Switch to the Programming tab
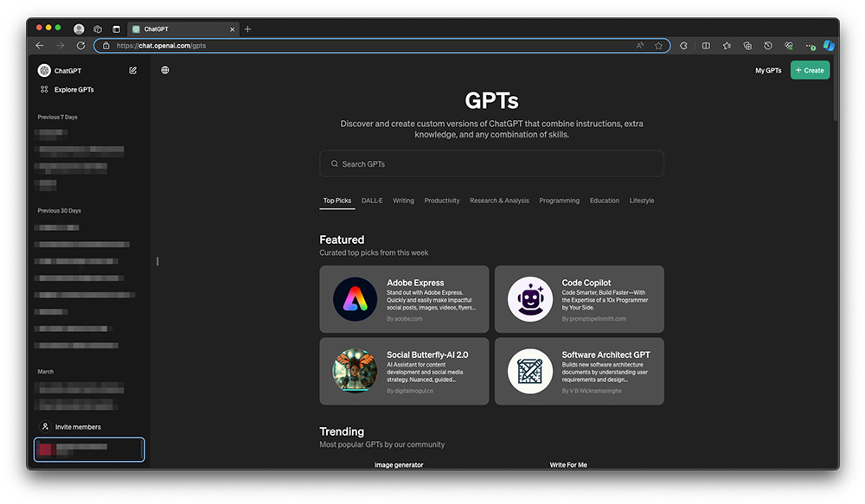Screen dimensions: 865x504 pyautogui.click(x=560, y=201)
